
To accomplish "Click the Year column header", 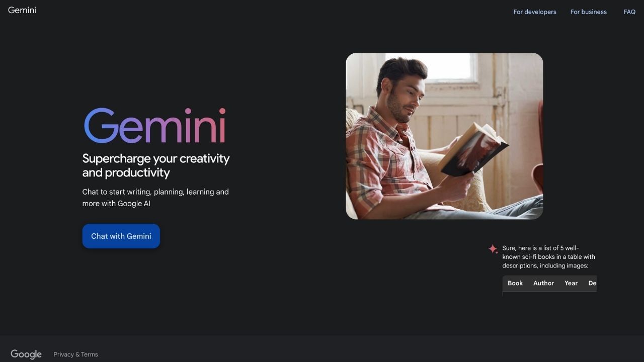I will tap(571, 283).
